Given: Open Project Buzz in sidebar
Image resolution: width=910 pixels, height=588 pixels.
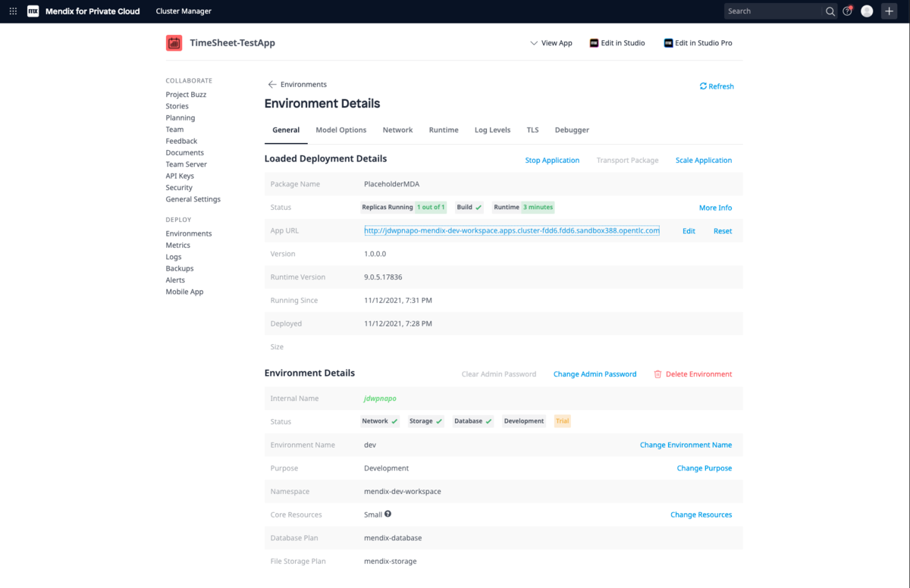Looking at the screenshot, I should click(x=186, y=95).
